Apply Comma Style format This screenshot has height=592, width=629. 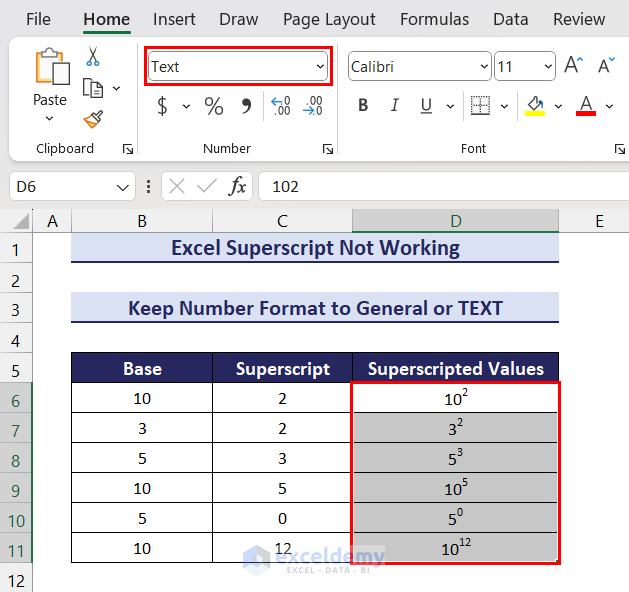pyautogui.click(x=246, y=106)
